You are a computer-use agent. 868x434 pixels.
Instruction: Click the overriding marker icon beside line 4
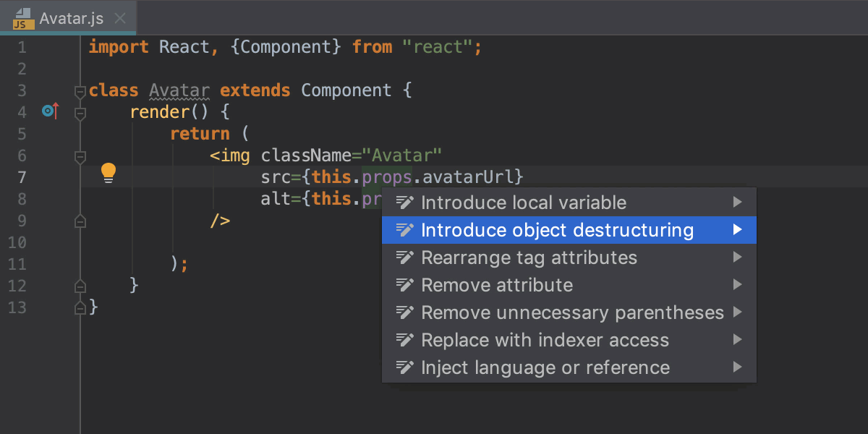click(x=50, y=111)
